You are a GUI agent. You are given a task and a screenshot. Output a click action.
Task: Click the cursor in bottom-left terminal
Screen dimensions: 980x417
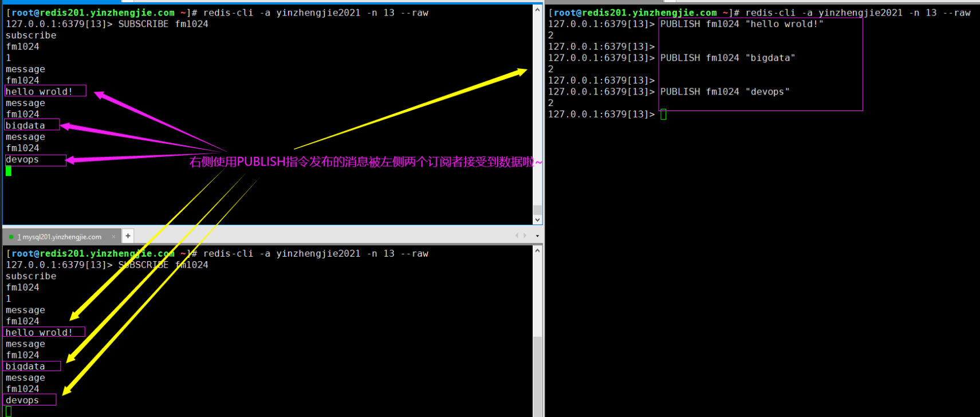pyautogui.click(x=9, y=411)
